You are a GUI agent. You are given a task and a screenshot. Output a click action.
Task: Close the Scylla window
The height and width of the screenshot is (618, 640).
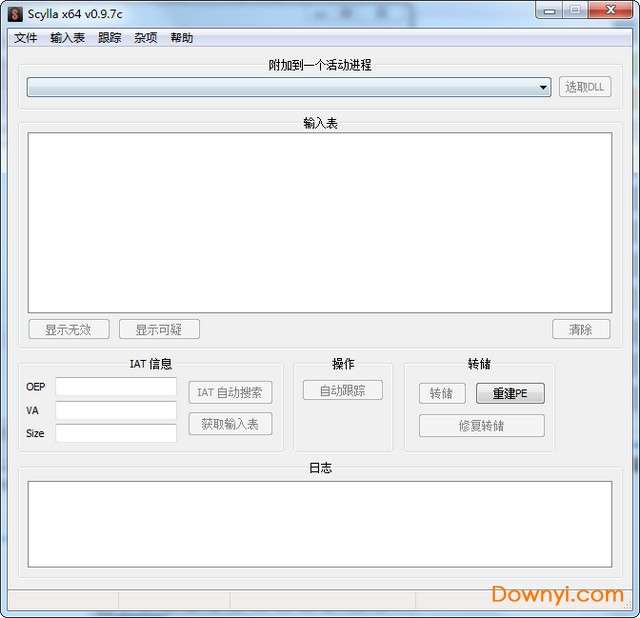tap(611, 10)
